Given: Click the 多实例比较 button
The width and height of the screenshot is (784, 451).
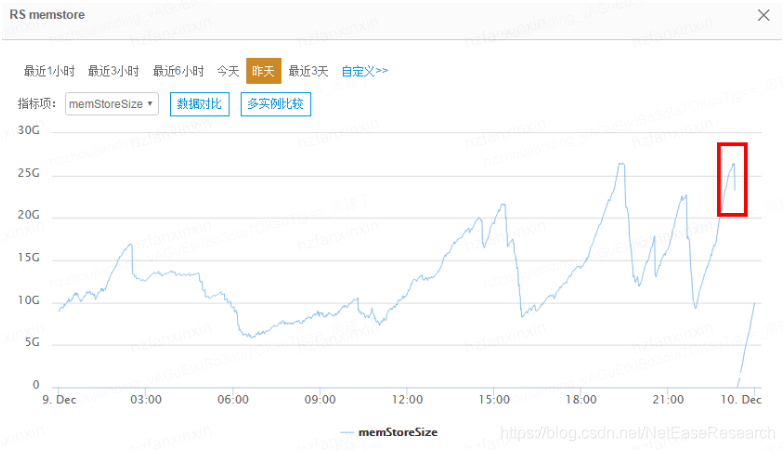Looking at the screenshot, I should point(276,104).
